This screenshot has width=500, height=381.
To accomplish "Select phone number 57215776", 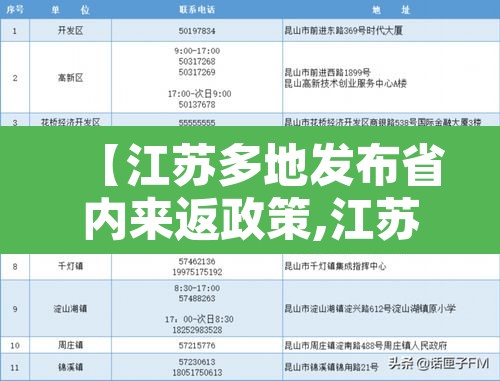I will [x=197, y=345].
